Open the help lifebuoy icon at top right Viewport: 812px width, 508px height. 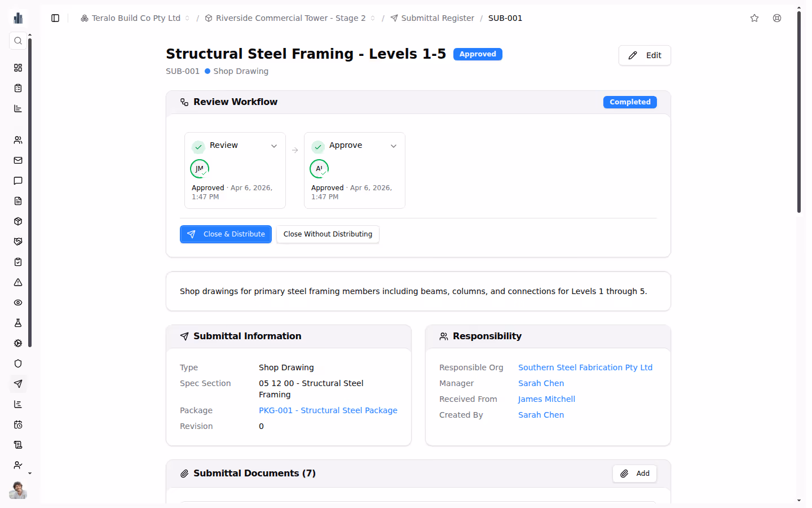777,18
